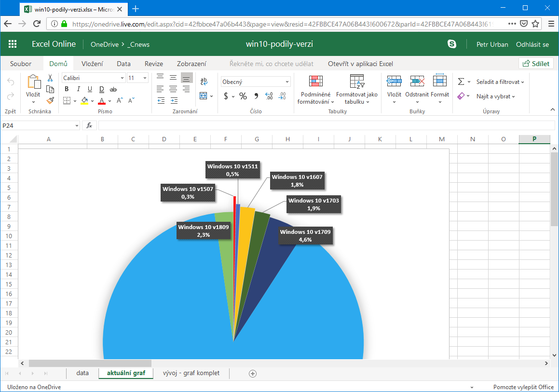
Task: Increase decimal places
Action: [268, 96]
